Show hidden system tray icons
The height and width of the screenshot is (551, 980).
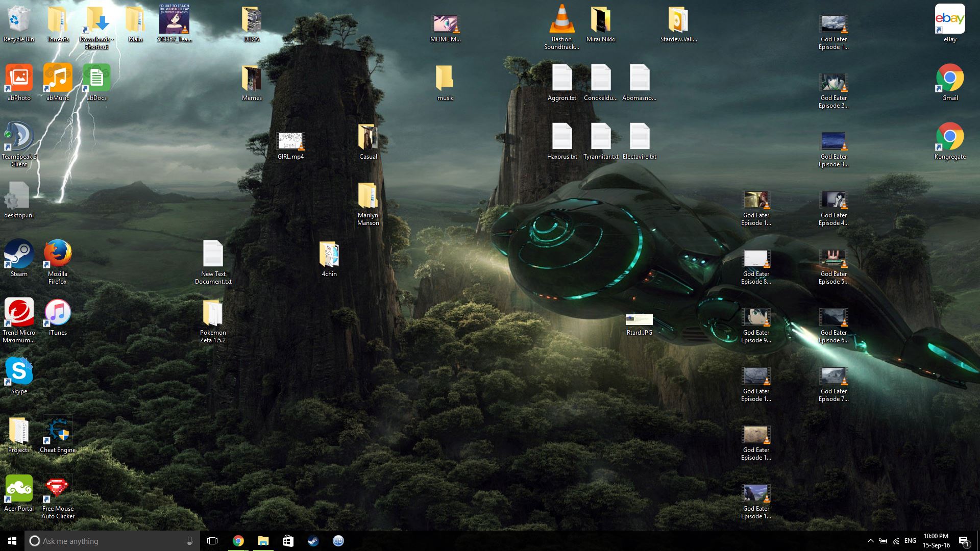click(x=870, y=541)
